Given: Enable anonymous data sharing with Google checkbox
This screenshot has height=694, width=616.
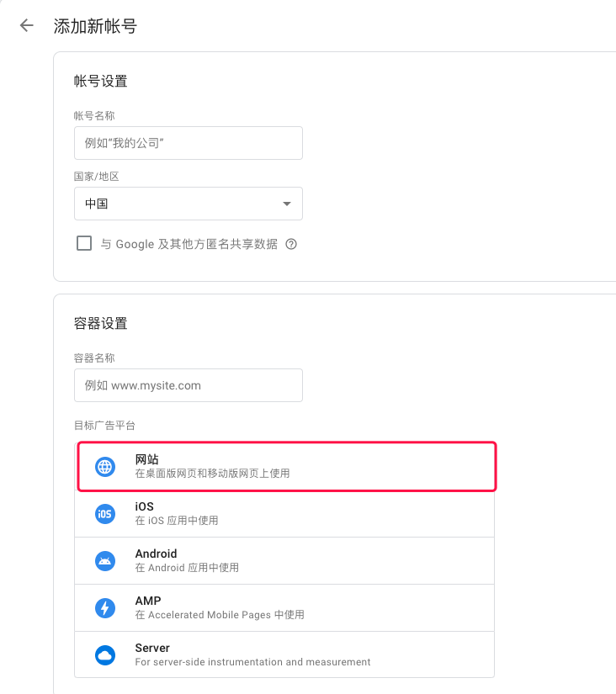Looking at the screenshot, I should click(84, 243).
